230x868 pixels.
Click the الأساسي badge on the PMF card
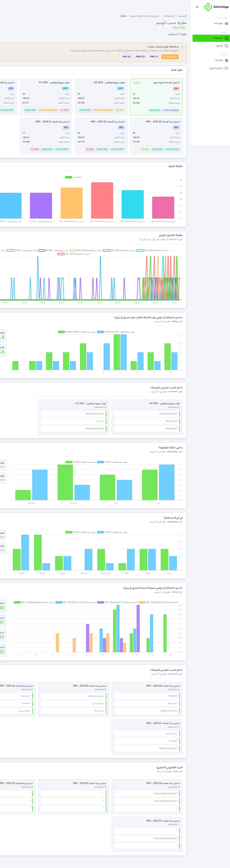(137, 83)
